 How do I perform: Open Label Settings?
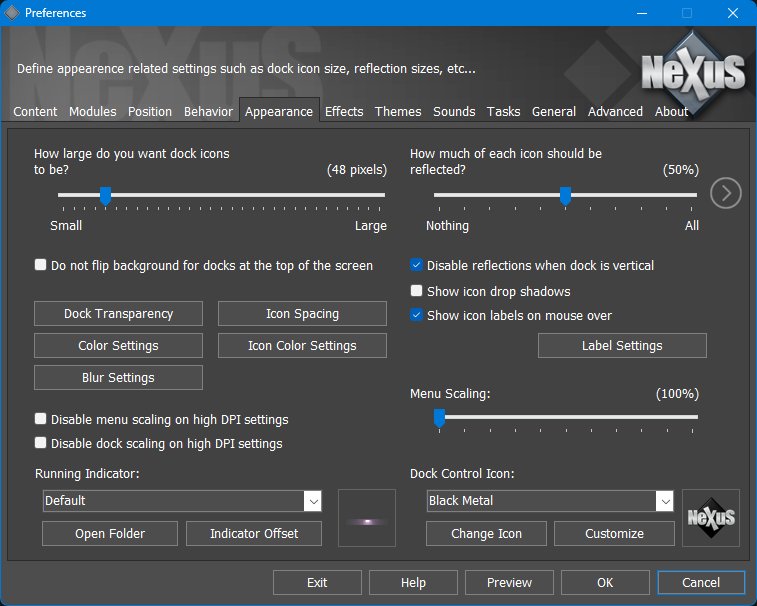(x=622, y=345)
